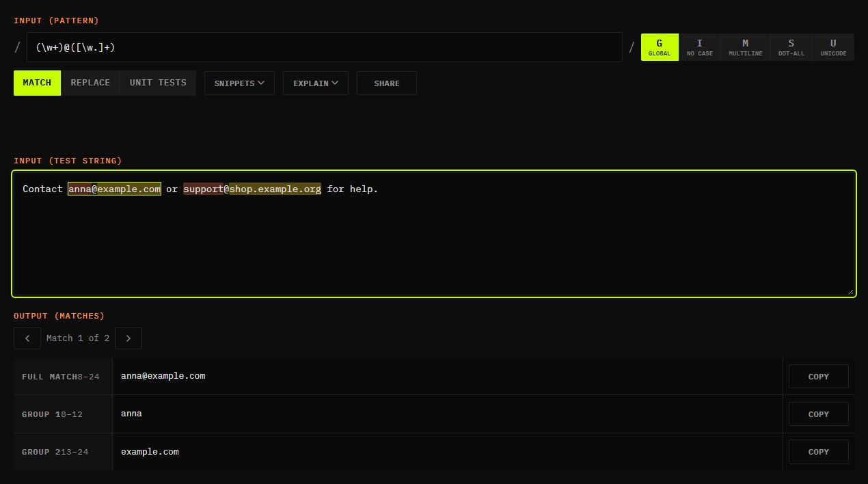Screen dimensions: 868x484
Task: Select the 'anna' Group 1 result cell
Action: point(448,414)
